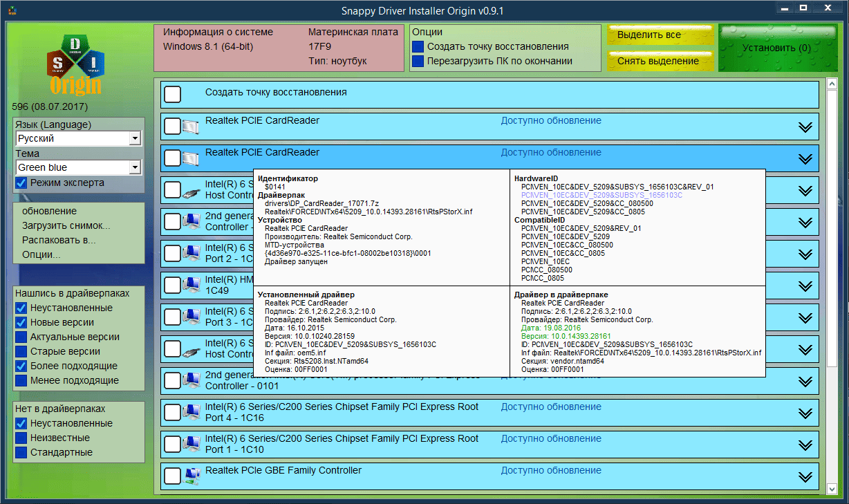
Task: Enable Перезагрузить ПК по окончании option
Action: pyautogui.click(x=418, y=61)
